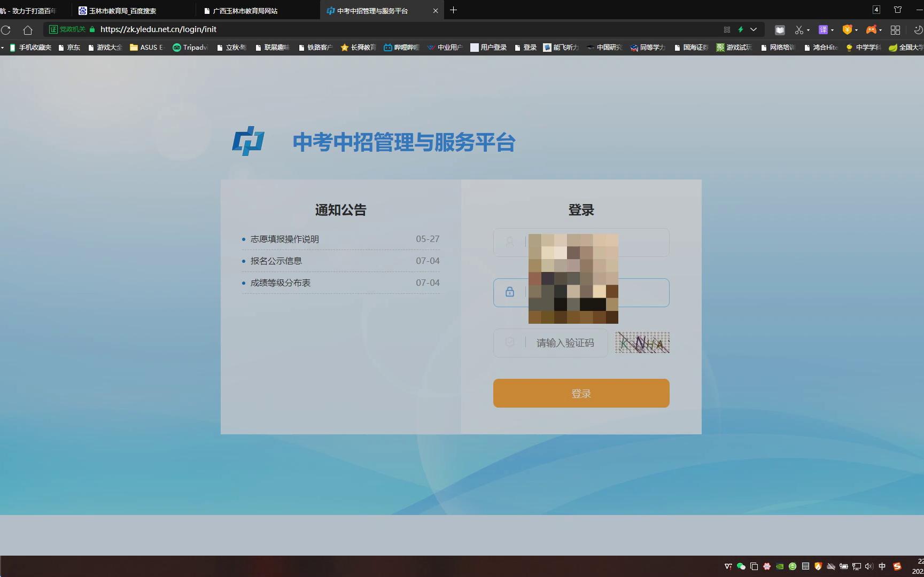Viewport: 924px width, 577px height.
Task: Click the orange 登录 button
Action: (581, 393)
